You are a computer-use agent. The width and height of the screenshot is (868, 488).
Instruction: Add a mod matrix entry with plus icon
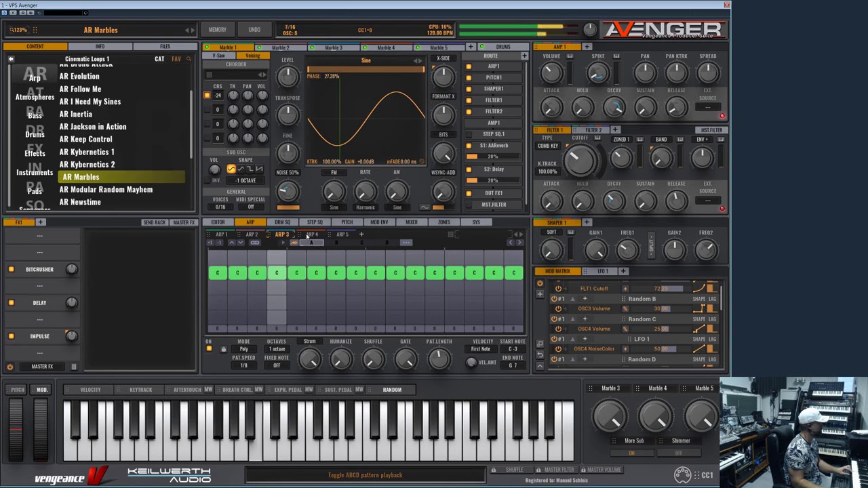[x=540, y=294]
